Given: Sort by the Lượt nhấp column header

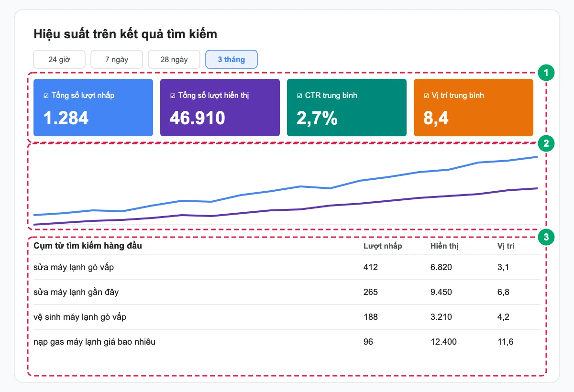Looking at the screenshot, I should pos(383,246).
